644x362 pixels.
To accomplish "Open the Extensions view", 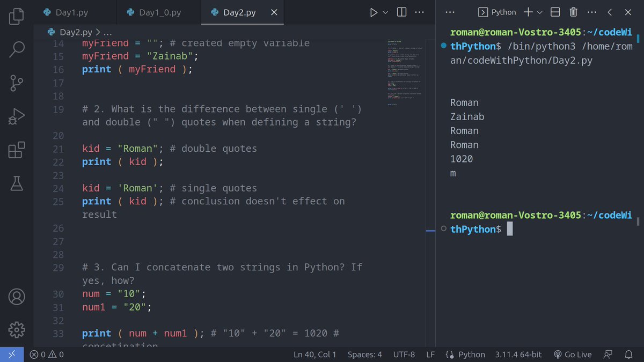I will point(17,150).
